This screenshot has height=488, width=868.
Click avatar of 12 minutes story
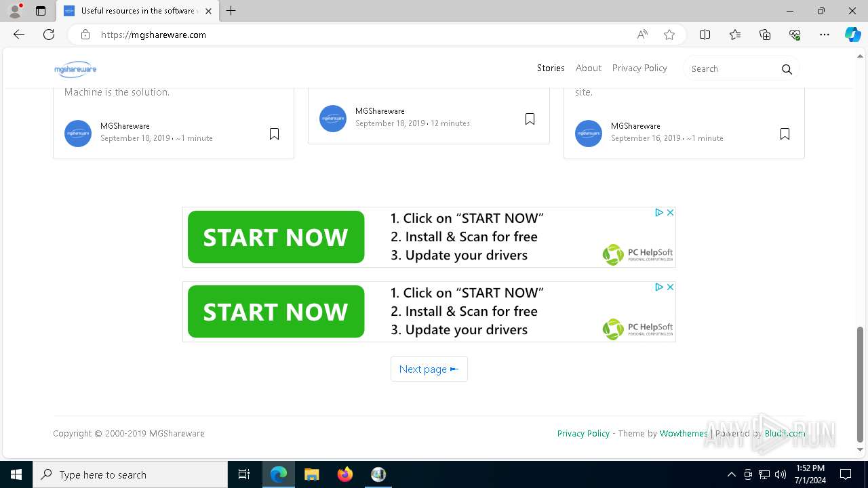point(333,119)
